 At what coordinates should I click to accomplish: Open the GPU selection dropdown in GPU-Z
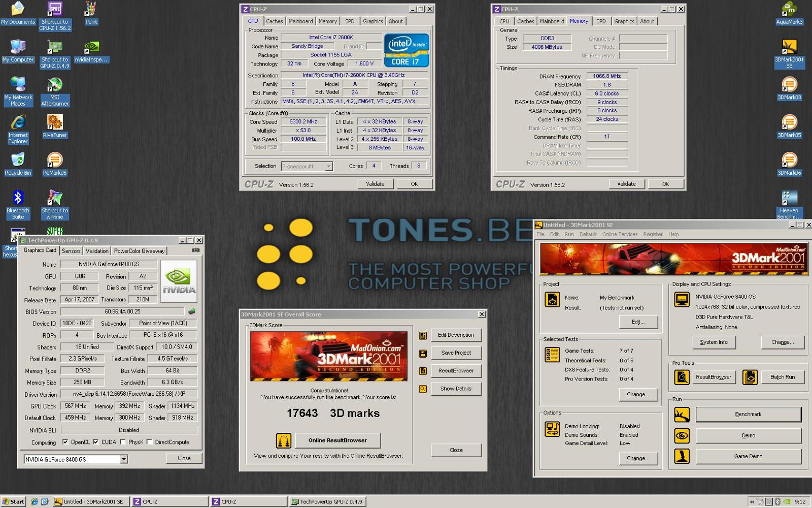124,459
